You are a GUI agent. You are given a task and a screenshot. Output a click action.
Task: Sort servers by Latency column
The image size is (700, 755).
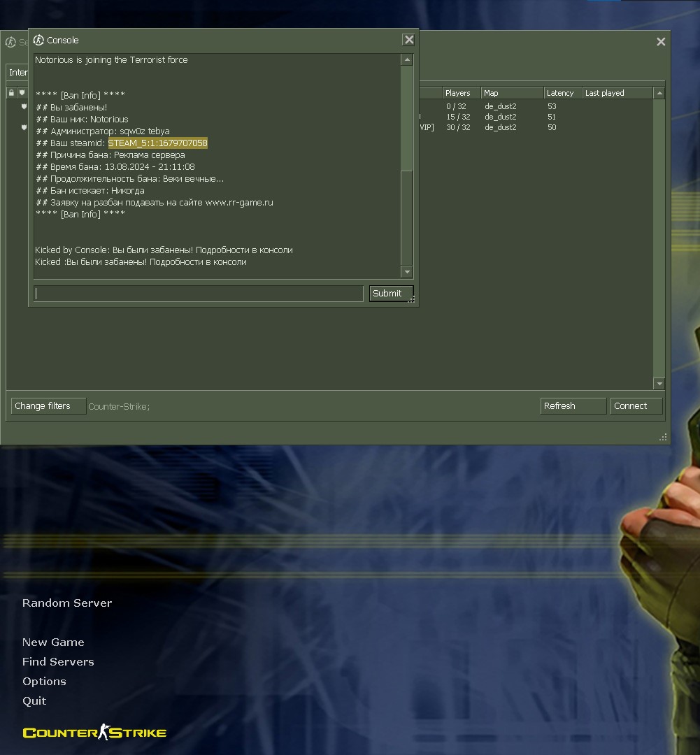(x=563, y=93)
